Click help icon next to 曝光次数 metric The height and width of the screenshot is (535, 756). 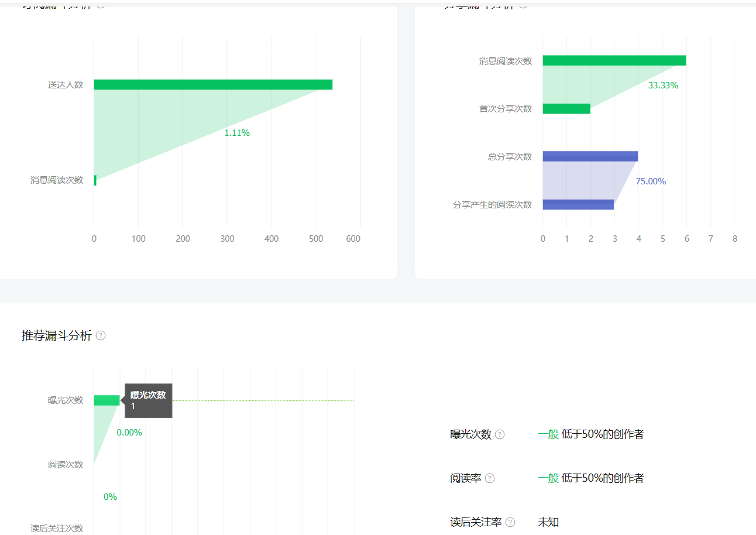[x=500, y=434]
